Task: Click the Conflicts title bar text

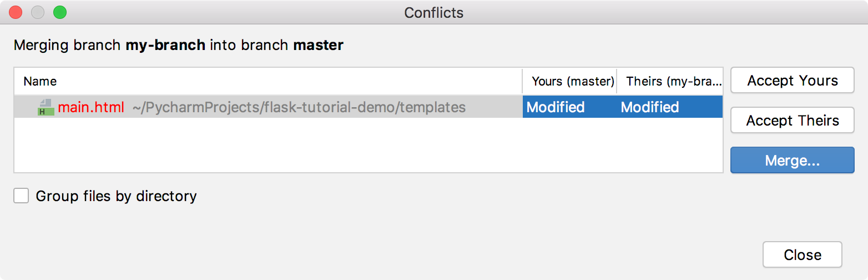Action: click(x=433, y=12)
